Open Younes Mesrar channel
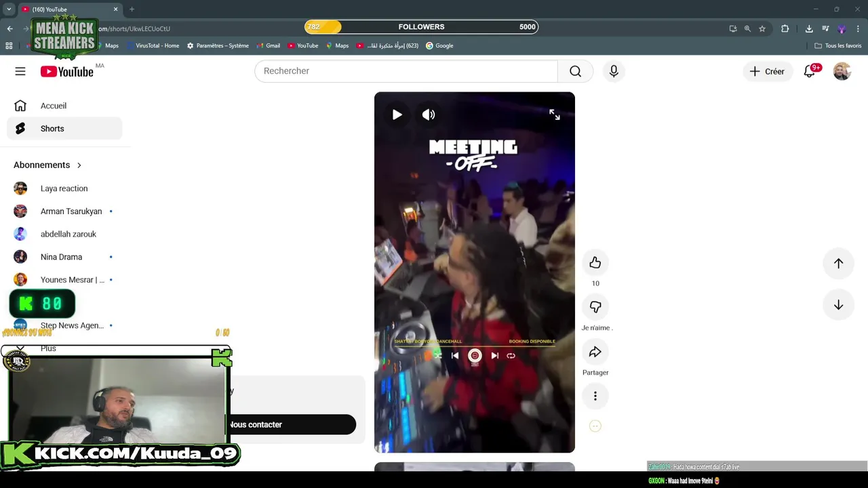 64,280
